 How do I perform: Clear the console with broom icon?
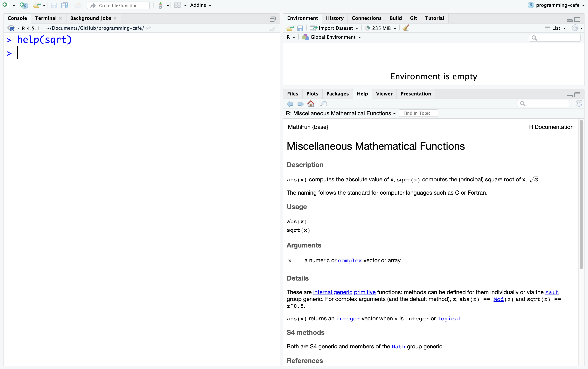point(273,28)
